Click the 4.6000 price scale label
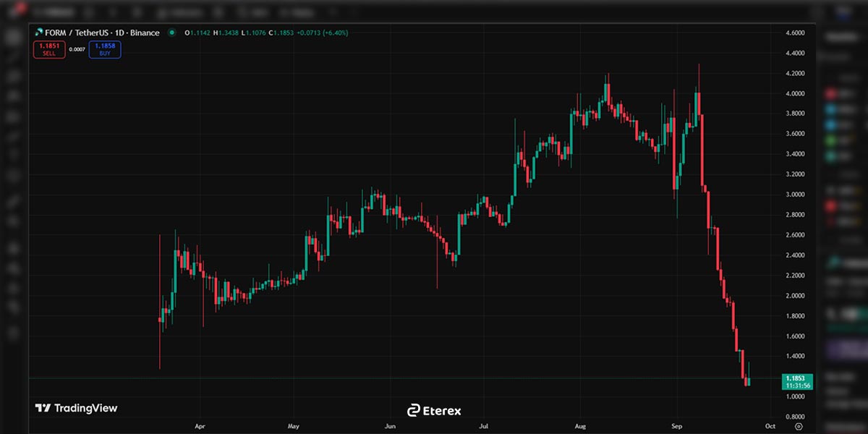Viewport: 868px width, 434px height. tap(795, 33)
